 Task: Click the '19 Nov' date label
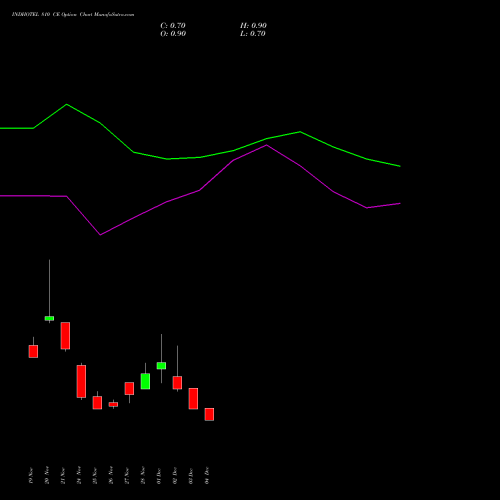[x=31, y=476]
